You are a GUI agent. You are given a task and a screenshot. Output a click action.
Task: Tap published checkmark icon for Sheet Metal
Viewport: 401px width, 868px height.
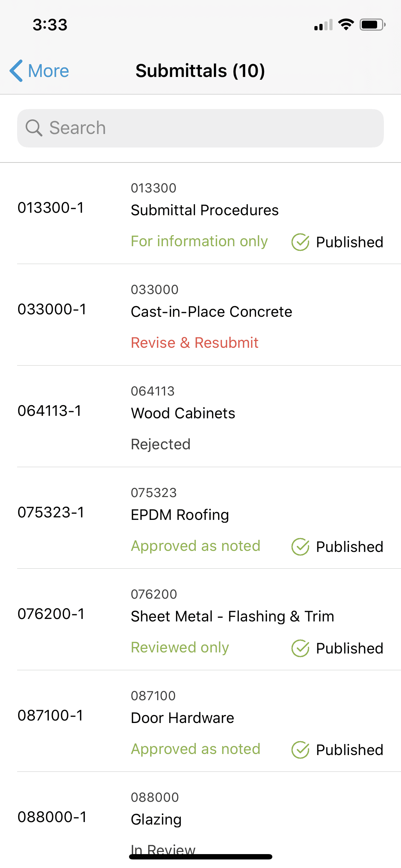pos(300,649)
